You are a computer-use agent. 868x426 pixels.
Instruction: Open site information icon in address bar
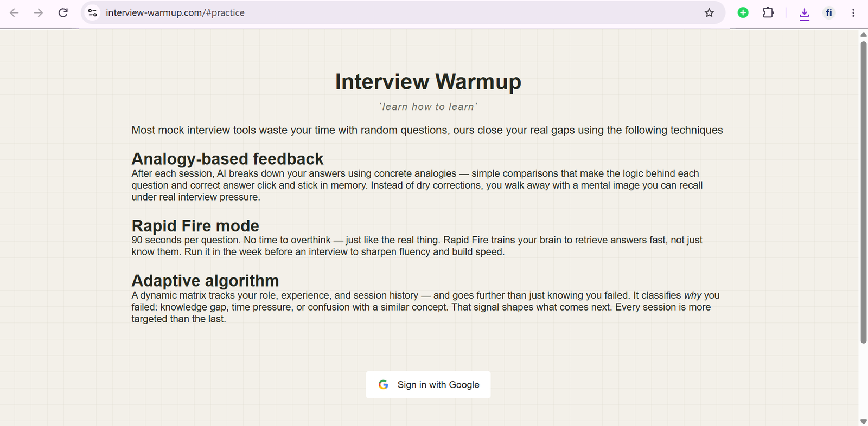click(93, 12)
